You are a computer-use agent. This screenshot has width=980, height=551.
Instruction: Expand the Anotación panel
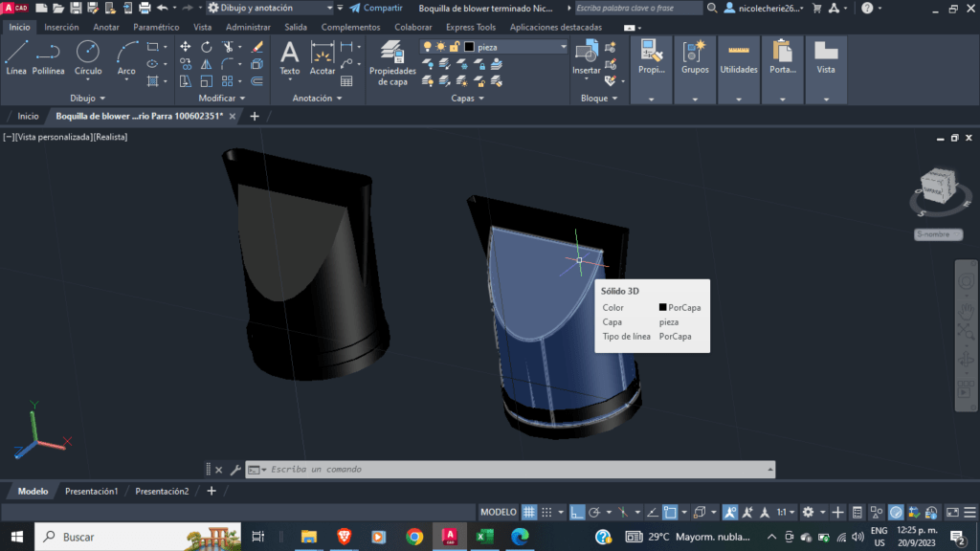318,99
